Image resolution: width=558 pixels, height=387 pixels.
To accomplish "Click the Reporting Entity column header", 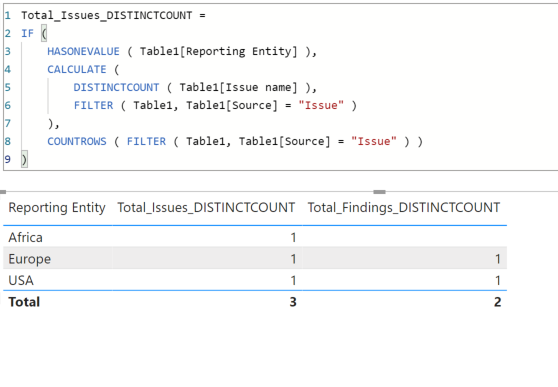I will pyautogui.click(x=57, y=208).
